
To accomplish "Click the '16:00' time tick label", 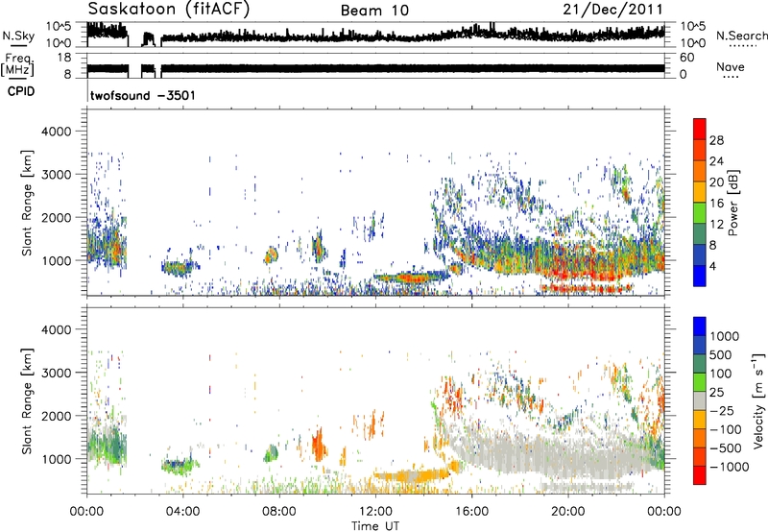I will [x=471, y=512].
